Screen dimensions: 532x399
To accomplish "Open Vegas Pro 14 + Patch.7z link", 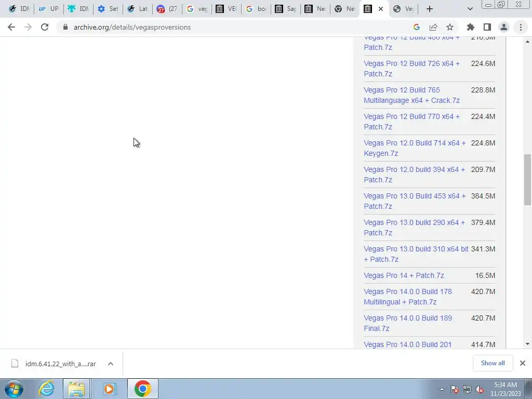I will [x=404, y=275].
